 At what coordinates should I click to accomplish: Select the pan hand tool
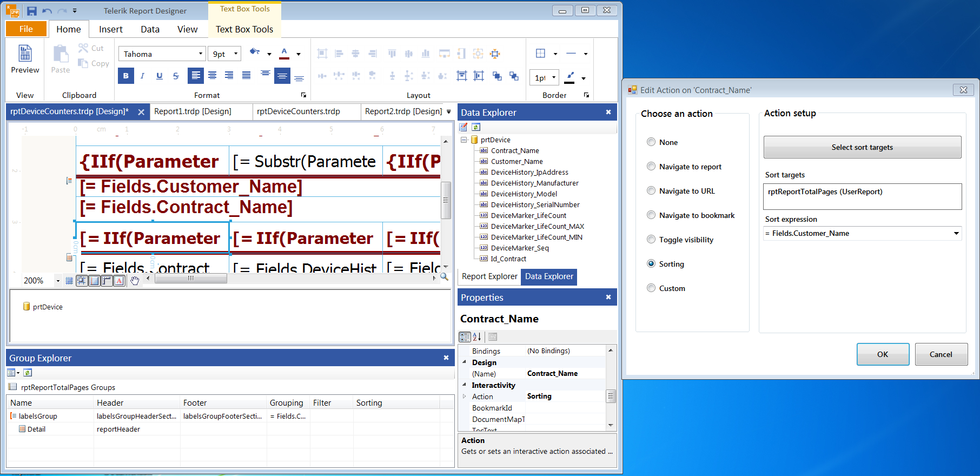[135, 280]
